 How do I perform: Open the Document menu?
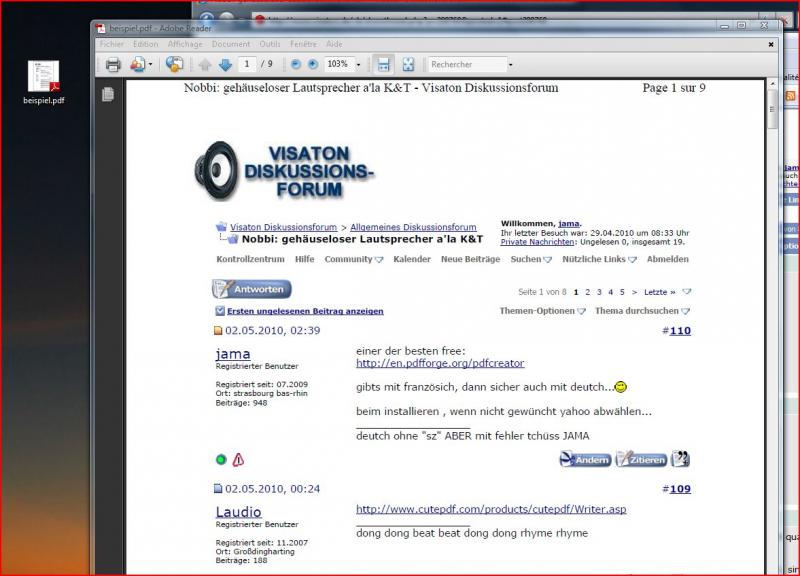(231, 44)
